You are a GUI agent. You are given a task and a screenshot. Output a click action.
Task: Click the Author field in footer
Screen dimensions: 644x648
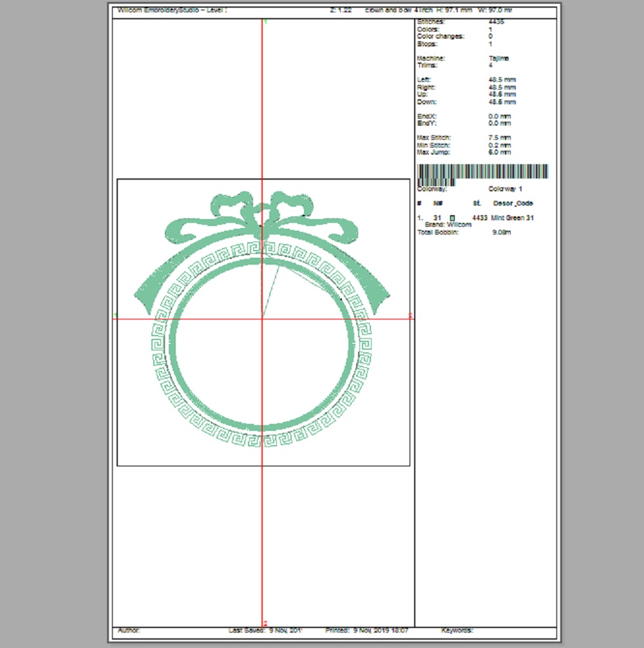pyautogui.click(x=129, y=631)
